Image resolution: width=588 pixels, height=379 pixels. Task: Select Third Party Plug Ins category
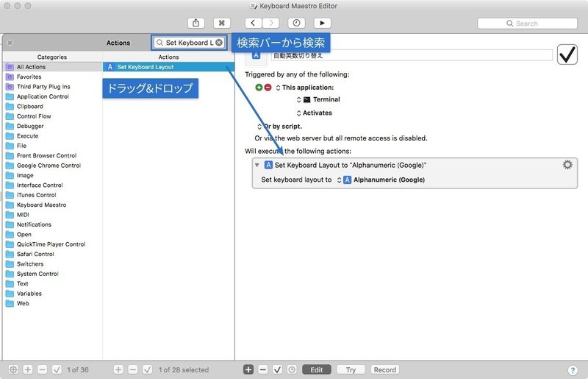pos(53,86)
